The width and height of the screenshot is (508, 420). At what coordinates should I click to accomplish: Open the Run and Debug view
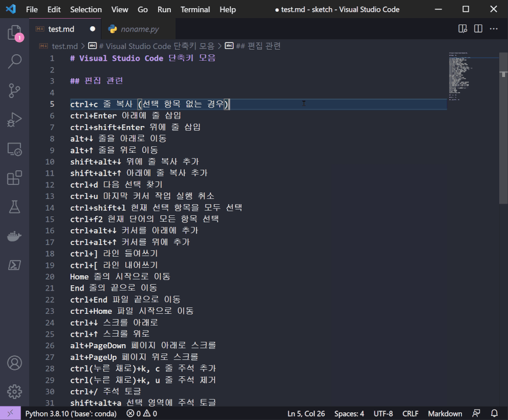[15, 119]
